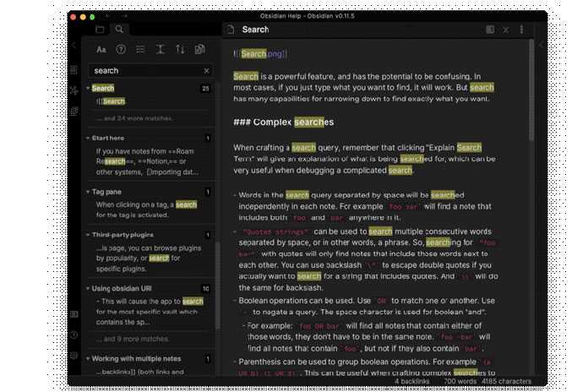Image resolution: width=588 pixels, height=392 pixels.
Task: Collapse the 'Using obsidian URI' result group
Action: [x=87, y=289]
